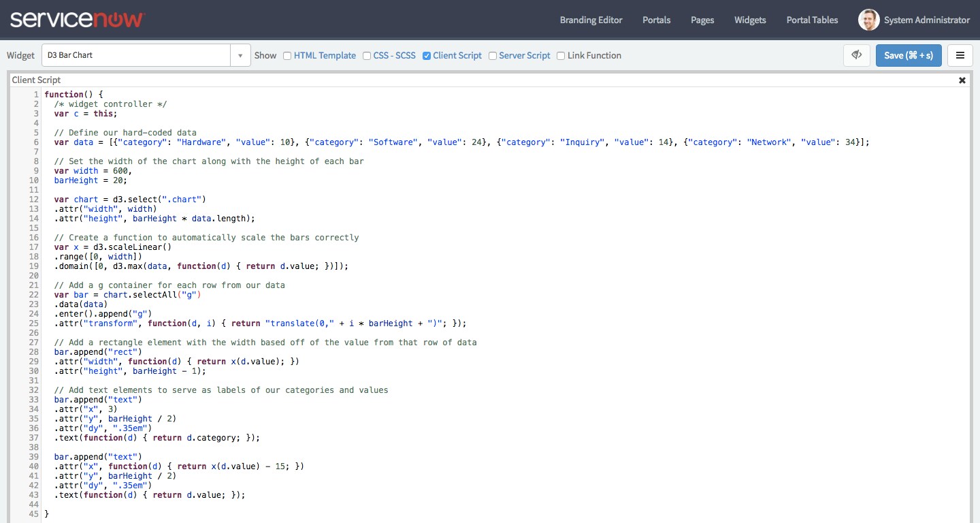The image size is (980, 523).
Task: Close the Client Script panel
Action: 962,80
